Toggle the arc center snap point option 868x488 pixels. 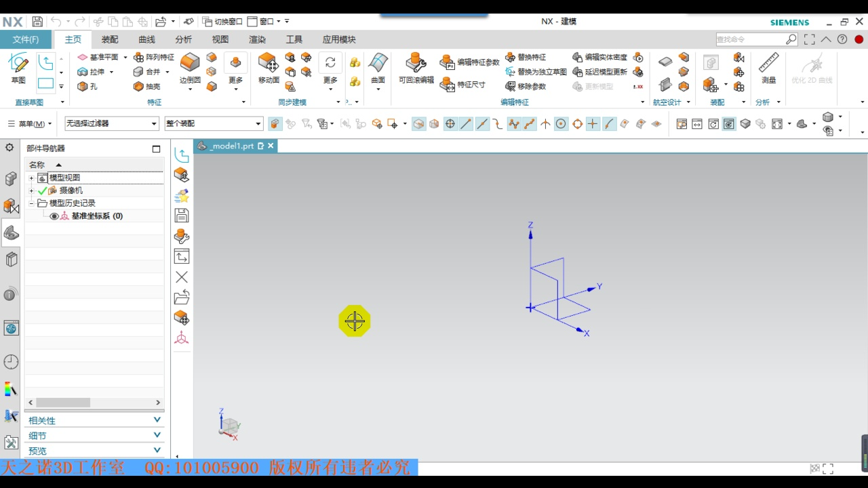pos(561,124)
